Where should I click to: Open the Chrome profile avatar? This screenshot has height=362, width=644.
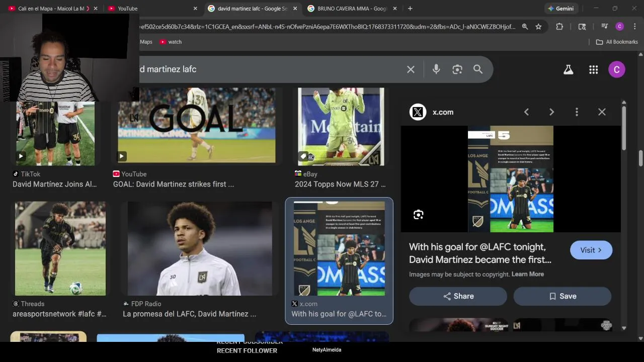point(620,27)
